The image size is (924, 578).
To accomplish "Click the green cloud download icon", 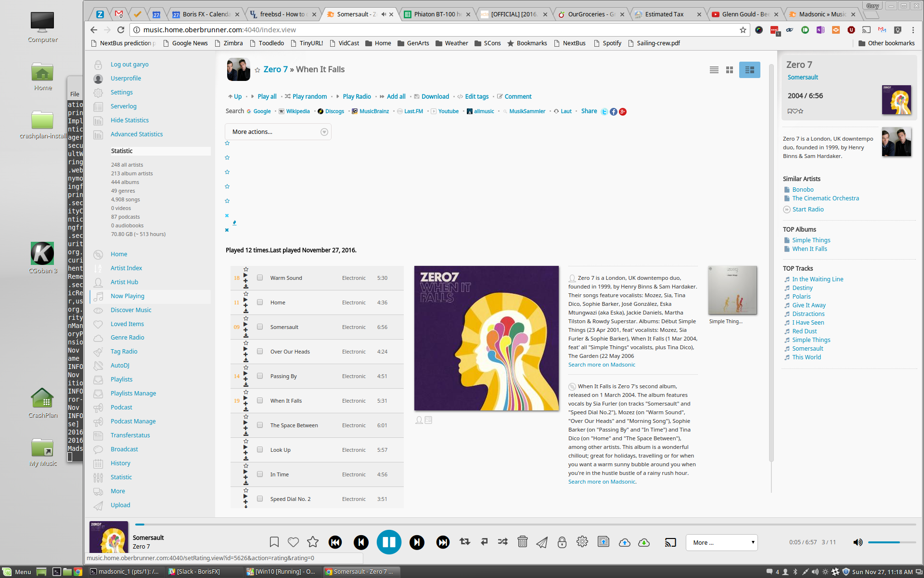I will (x=644, y=542).
